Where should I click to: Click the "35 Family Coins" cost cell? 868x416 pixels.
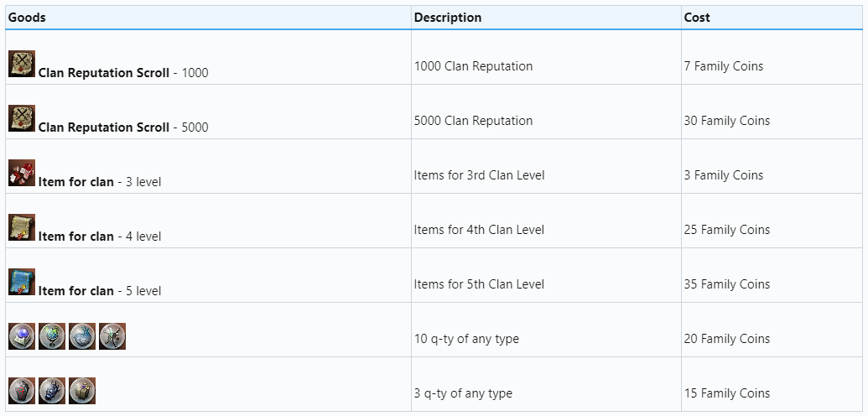[x=726, y=284]
